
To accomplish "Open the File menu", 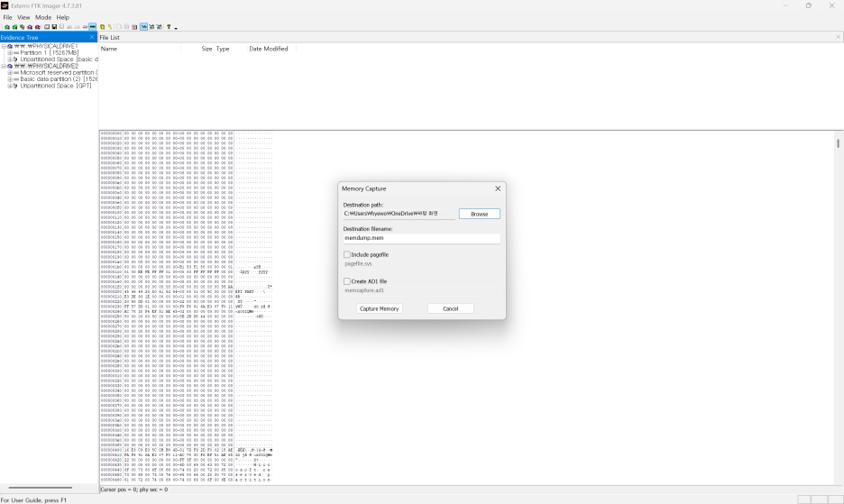I will pyautogui.click(x=7, y=17).
